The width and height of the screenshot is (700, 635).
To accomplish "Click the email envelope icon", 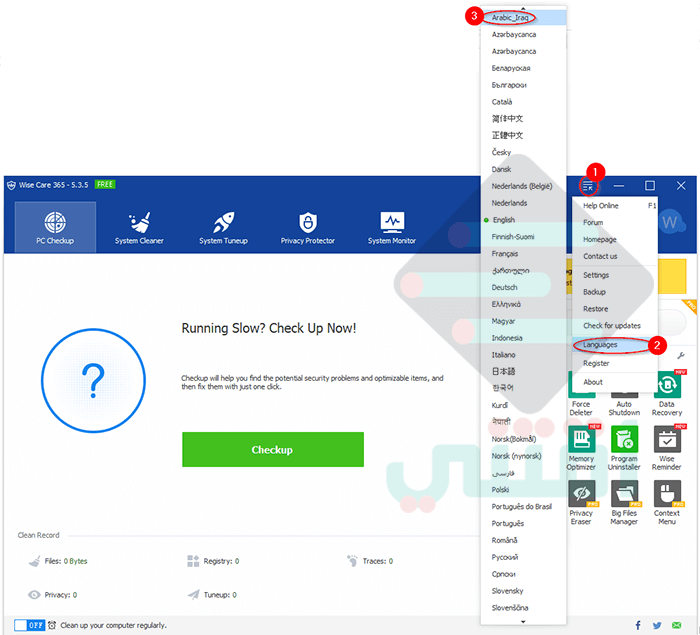I will click(677, 625).
